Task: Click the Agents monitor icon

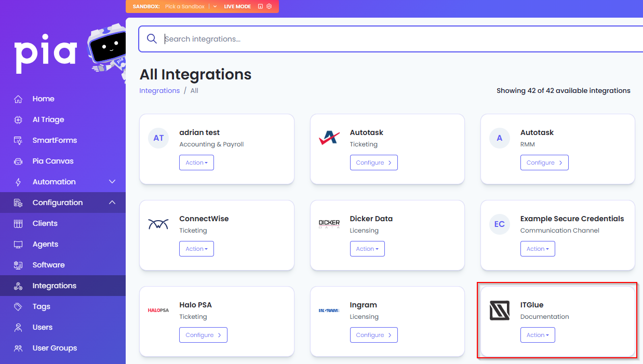Action: click(18, 244)
